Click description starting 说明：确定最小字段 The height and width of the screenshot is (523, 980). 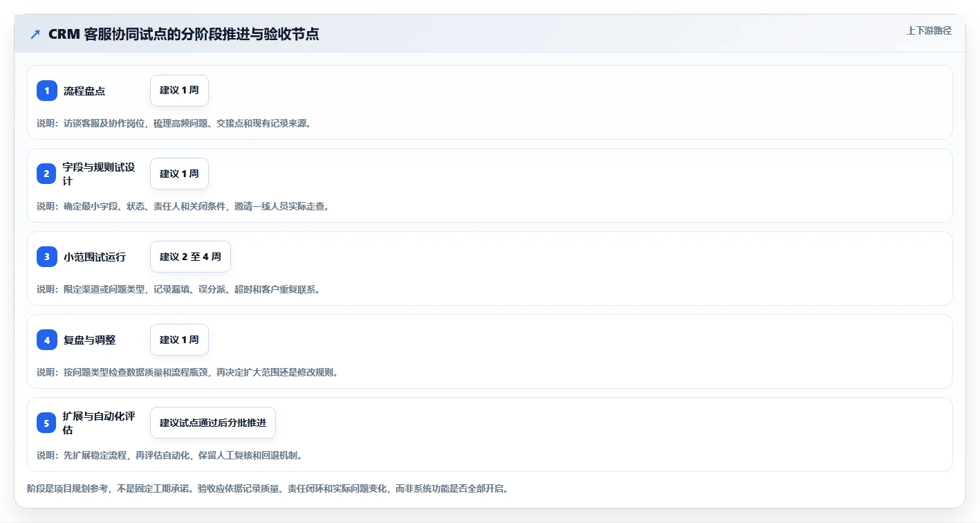(183, 206)
